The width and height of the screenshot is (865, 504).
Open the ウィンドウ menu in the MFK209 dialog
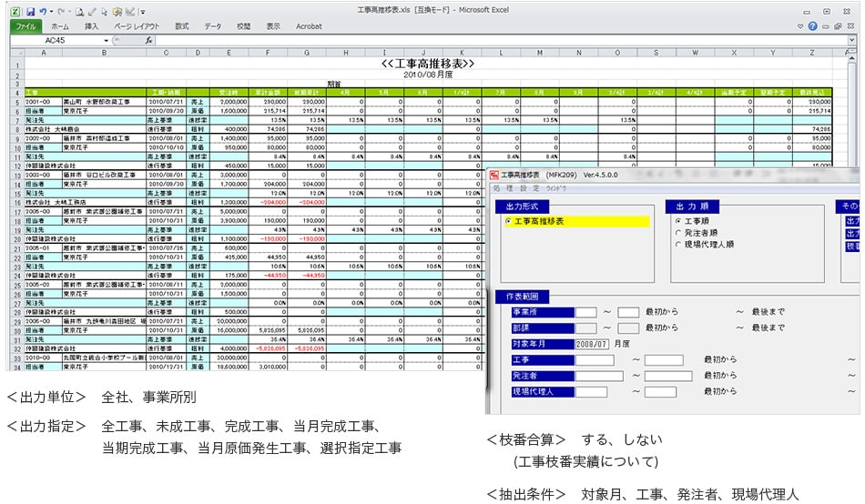[x=556, y=188]
